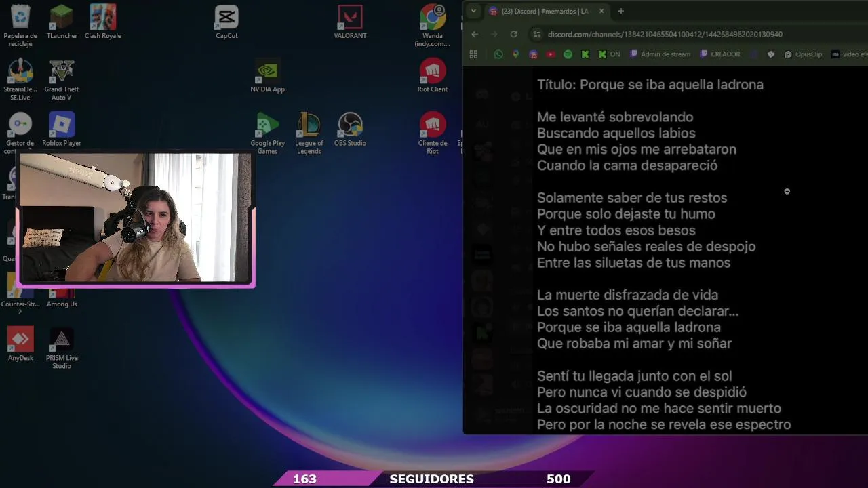The height and width of the screenshot is (488, 868).
Task: Open the Cliente de Riot shortcut
Action: pyautogui.click(x=433, y=133)
